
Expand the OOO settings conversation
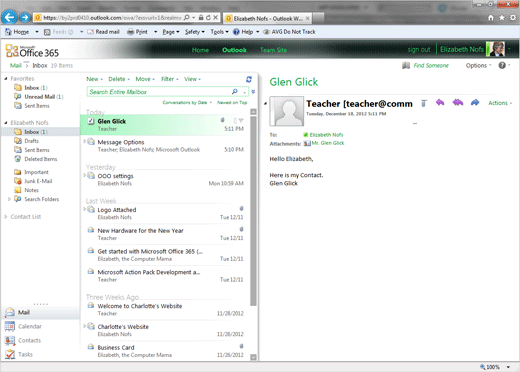point(84,175)
